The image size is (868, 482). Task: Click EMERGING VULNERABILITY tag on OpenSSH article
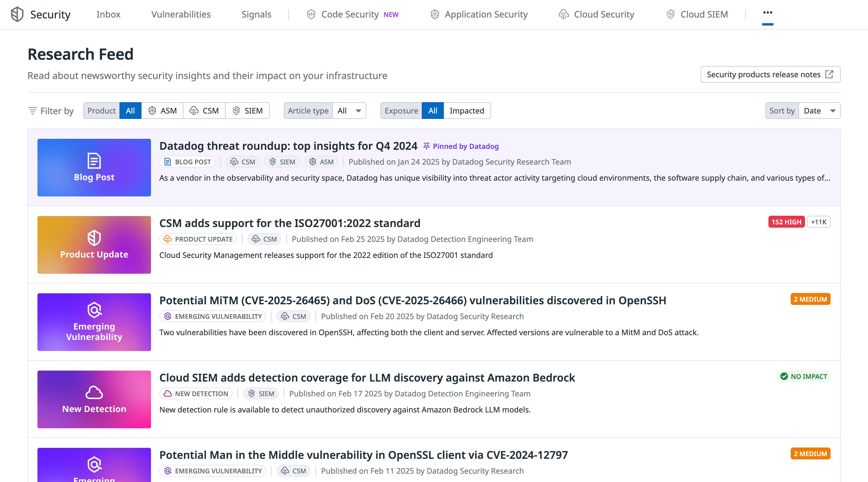point(213,316)
